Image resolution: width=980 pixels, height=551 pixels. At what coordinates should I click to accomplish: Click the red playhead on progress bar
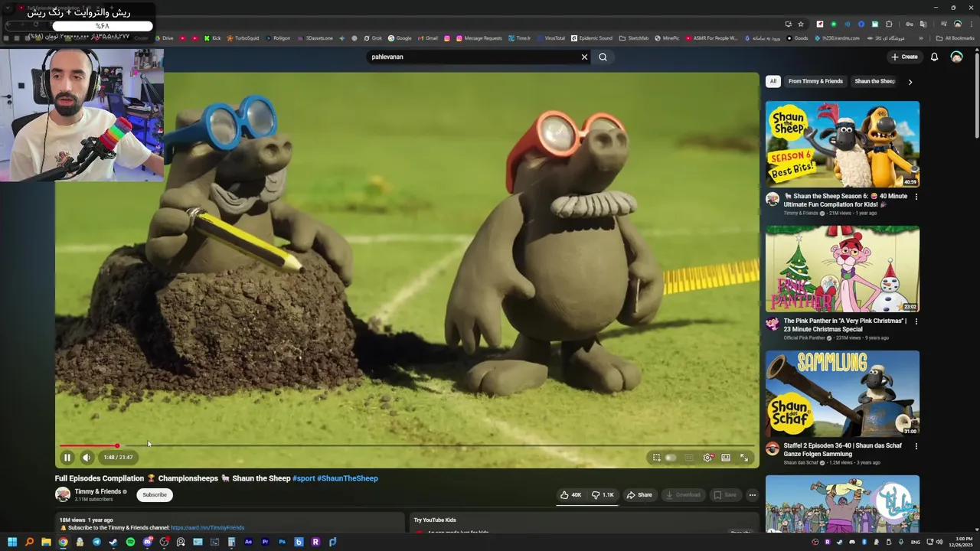point(117,445)
